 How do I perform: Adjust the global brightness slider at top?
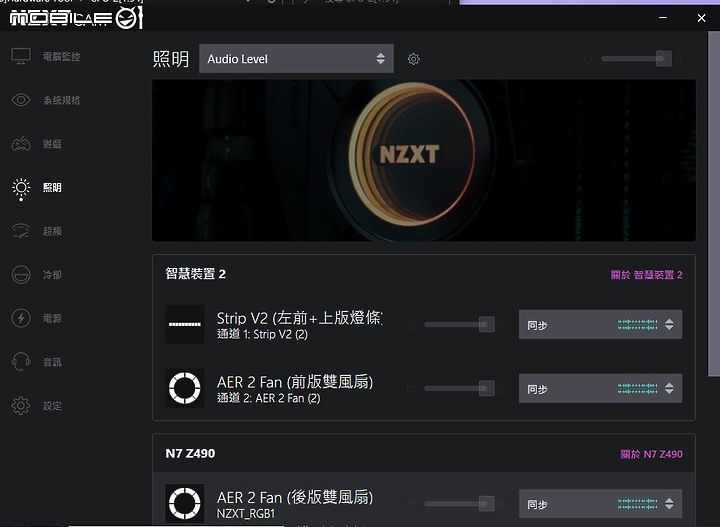pyautogui.click(x=636, y=59)
